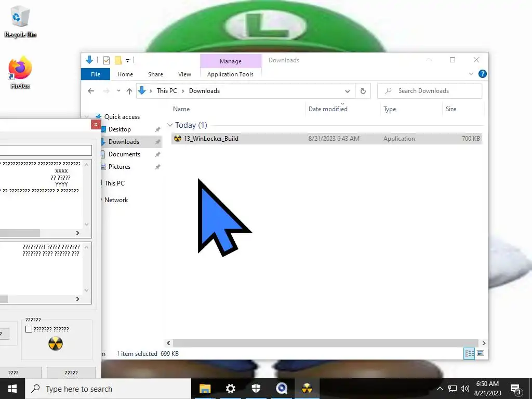Click the Properties checkmark icon in quick access toolbar

[107, 60]
